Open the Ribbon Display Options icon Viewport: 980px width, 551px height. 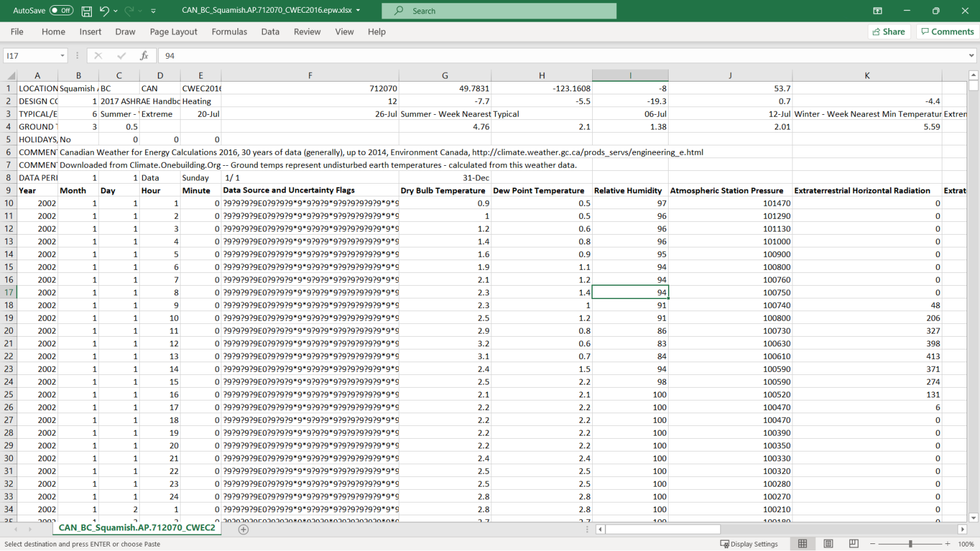coord(878,11)
